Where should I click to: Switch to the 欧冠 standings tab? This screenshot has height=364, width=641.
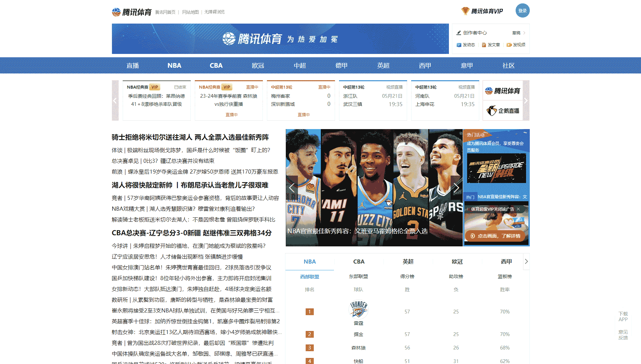(x=457, y=262)
